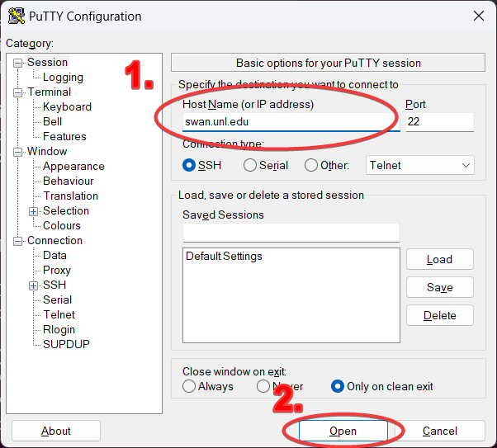Select the Other connection type option
This screenshot has height=448, width=497.
(x=311, y=165)
